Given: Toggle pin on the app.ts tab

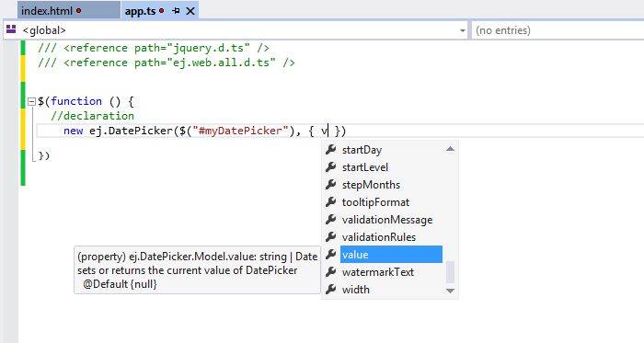Looking at the screenshot, I should tap(176, 11).
